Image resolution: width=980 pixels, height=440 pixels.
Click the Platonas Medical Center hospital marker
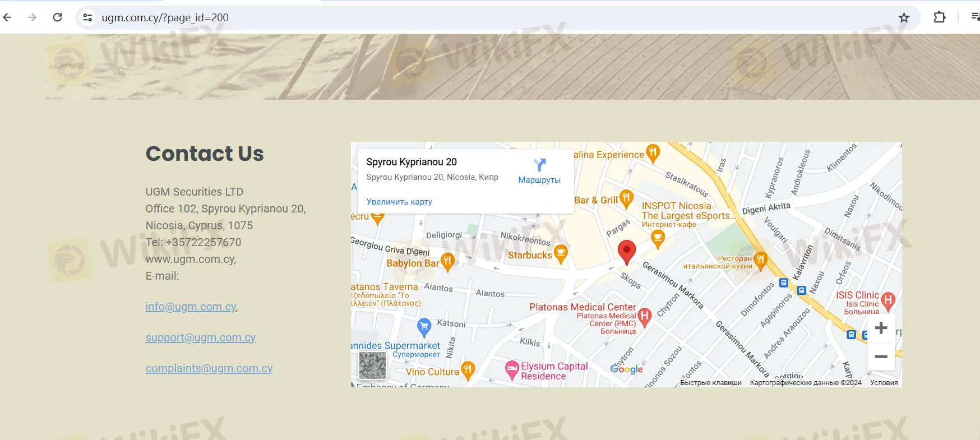(645, 316)
